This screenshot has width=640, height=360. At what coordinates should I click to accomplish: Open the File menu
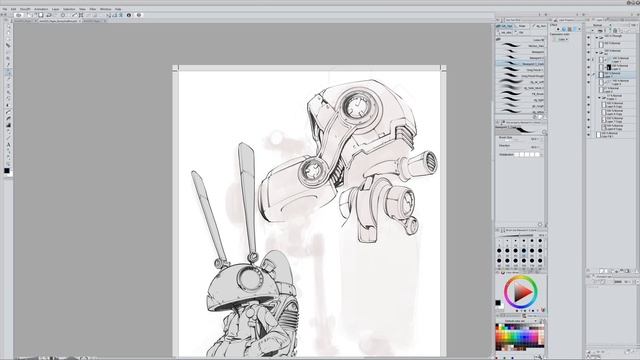[x=4, y=9]
